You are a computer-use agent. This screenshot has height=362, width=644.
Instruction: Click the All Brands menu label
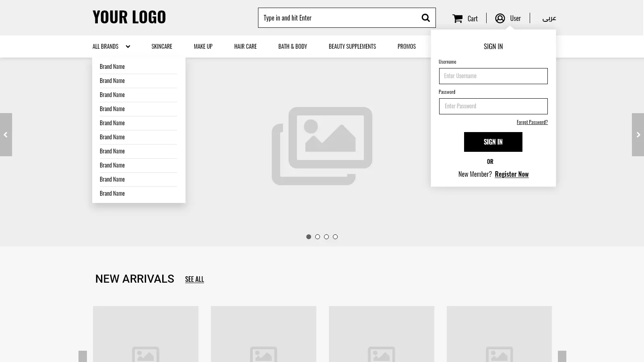pos(105,46)
